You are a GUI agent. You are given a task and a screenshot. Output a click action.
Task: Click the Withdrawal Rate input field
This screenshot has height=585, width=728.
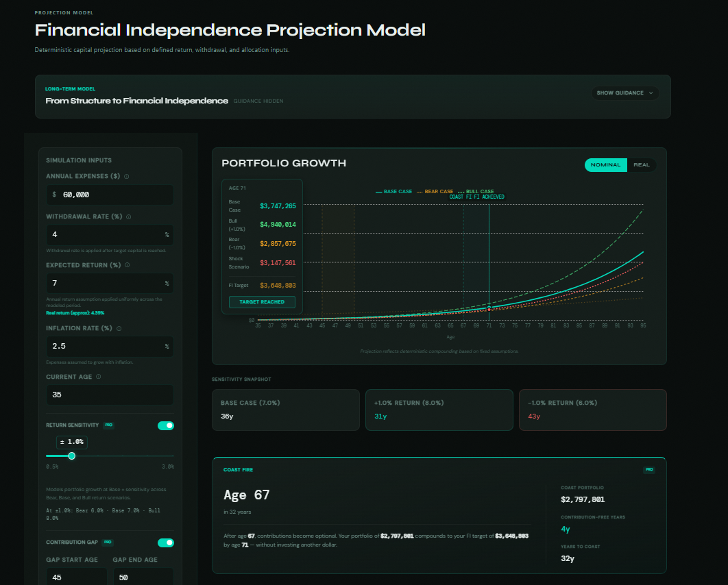coord(110,235)
